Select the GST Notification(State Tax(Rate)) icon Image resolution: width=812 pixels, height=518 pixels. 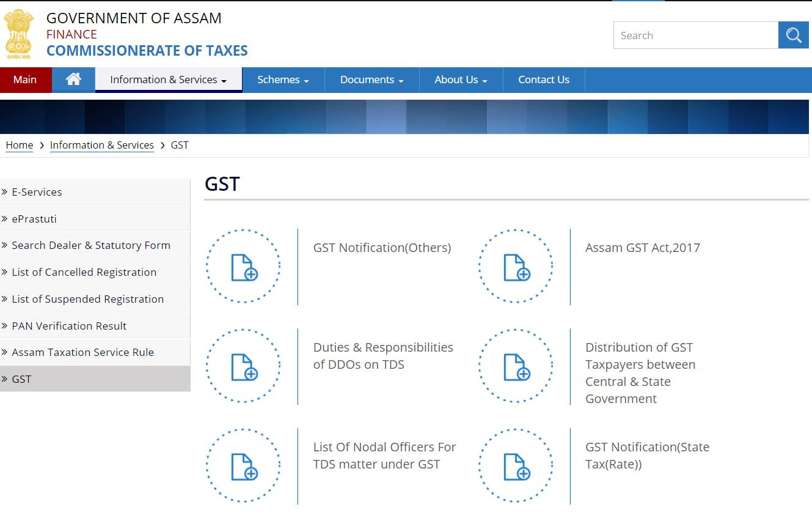pyautogui.click(x=516, y=466)
